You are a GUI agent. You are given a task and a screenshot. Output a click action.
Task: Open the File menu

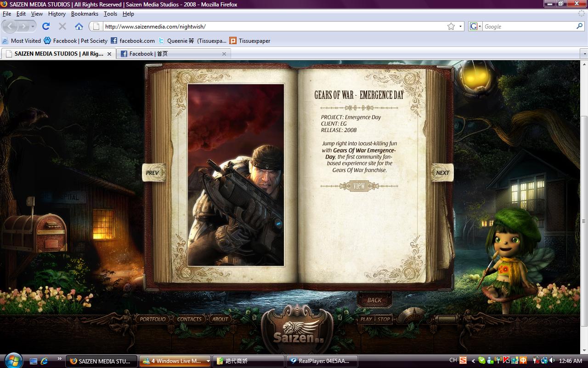pyautogui.click(x=6, y=14)
